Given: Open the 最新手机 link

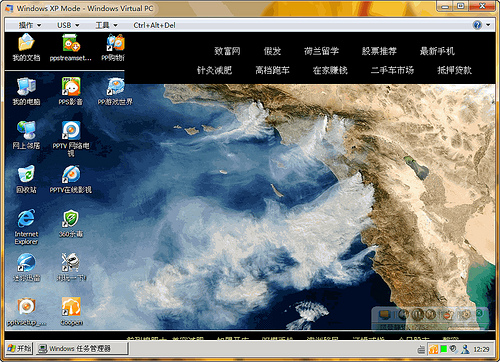Looking at the screenshot, I should (x=437, y=51).
